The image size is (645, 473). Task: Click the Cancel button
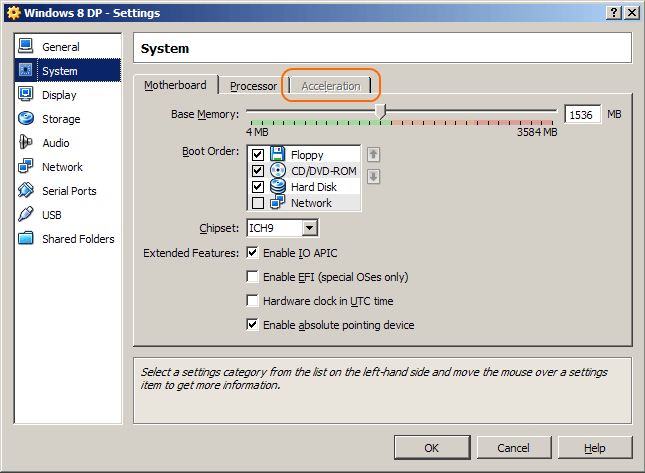point(513,448)
